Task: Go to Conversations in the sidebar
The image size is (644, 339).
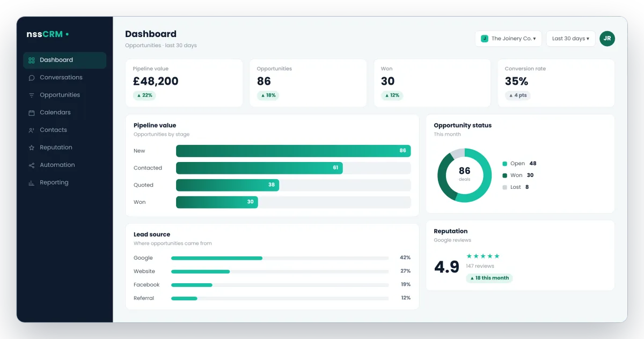Action: [x=64, y=77]
